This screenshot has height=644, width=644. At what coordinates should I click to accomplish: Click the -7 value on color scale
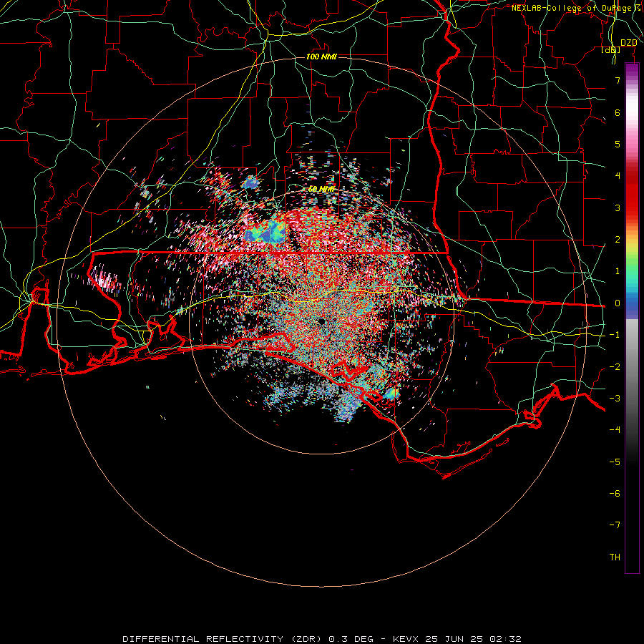(615, 525)
